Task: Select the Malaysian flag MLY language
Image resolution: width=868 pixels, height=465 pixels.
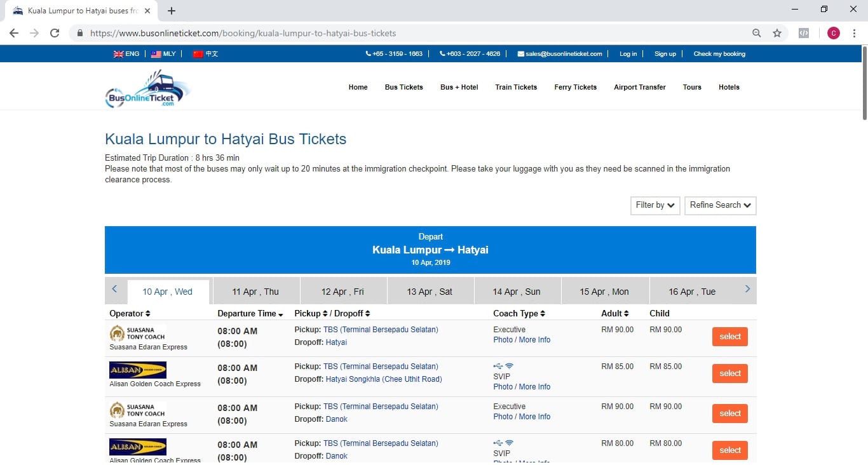Action: pos(163,54)
